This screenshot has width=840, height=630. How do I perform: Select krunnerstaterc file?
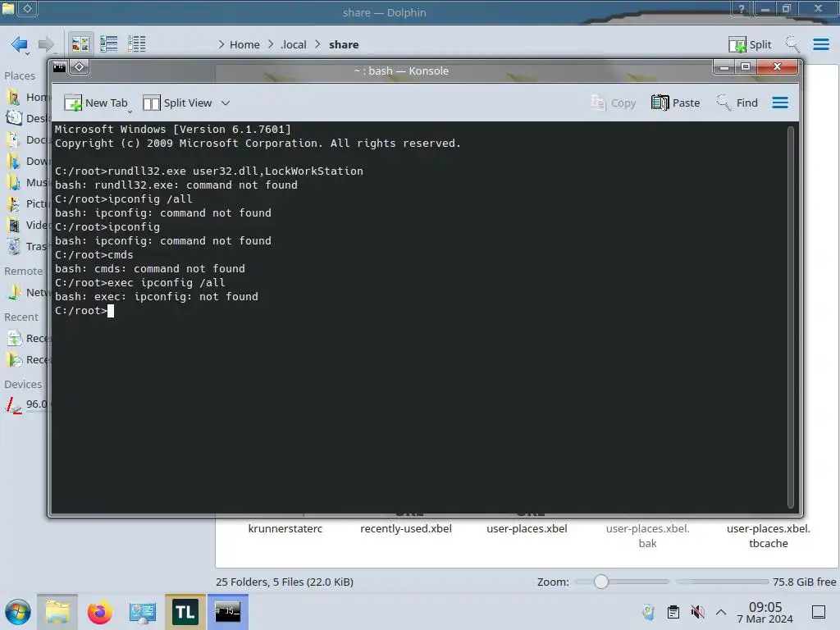(x=285, y=529)
